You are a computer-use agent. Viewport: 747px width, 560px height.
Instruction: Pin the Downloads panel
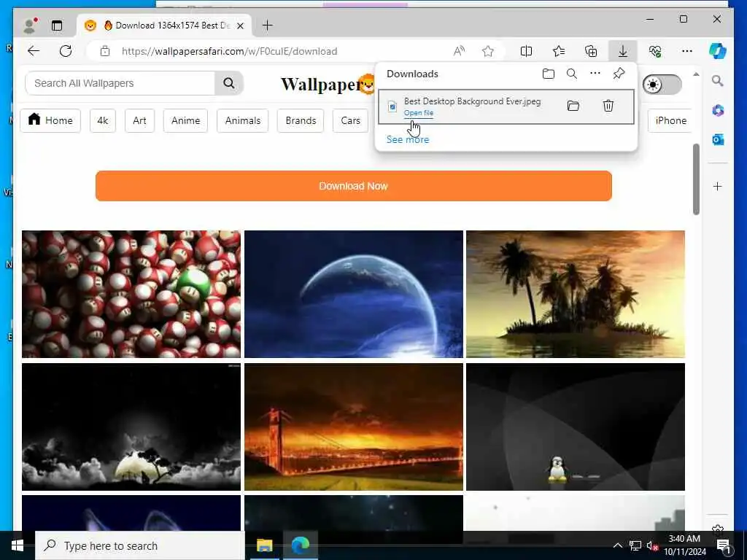click(x=619, y=74)
